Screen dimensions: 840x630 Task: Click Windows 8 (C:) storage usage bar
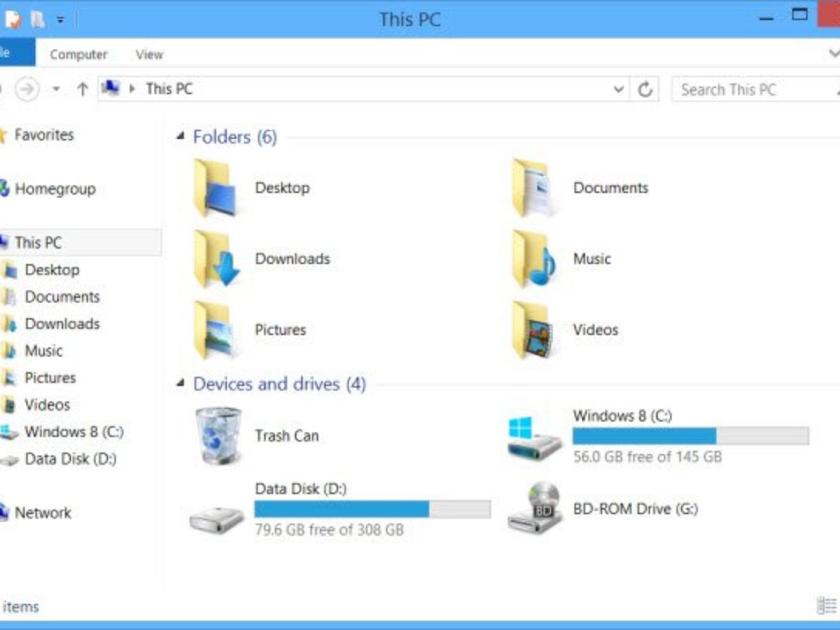[x=690, y=436]
